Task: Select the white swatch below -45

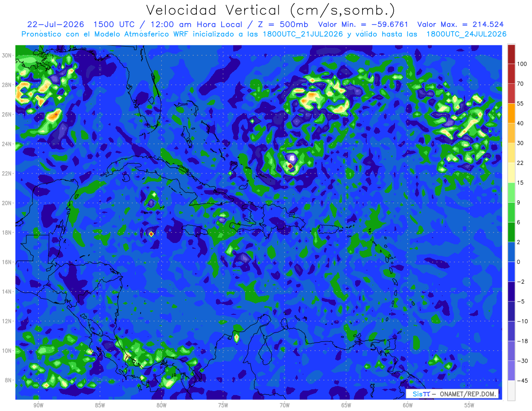Action: 511,391
